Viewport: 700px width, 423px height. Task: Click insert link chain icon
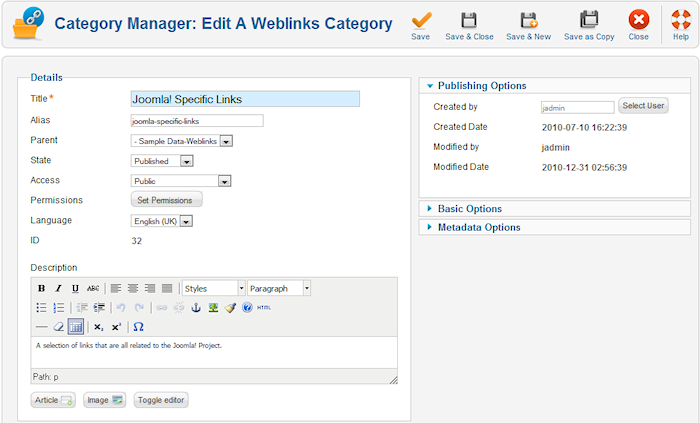pyautogui.click(x=162, y=307)
